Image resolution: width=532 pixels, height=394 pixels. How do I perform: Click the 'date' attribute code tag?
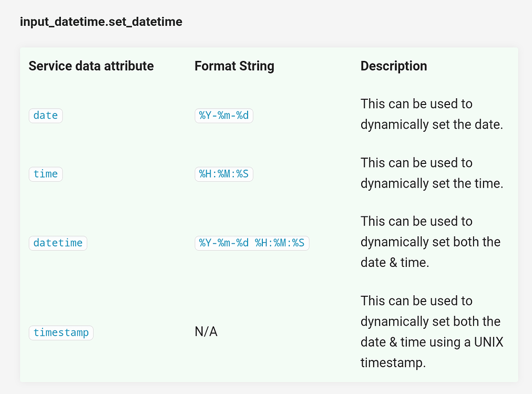(46, 116)
